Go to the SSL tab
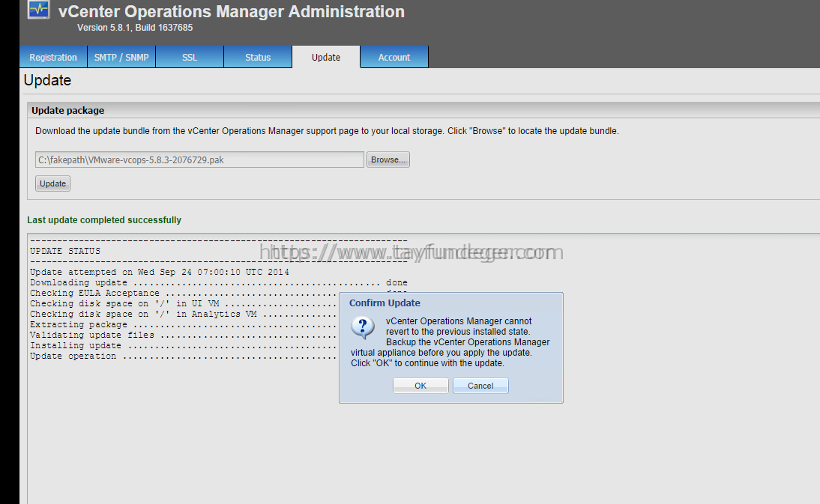Viewport: 820px width, 504px height. point(190,58)
